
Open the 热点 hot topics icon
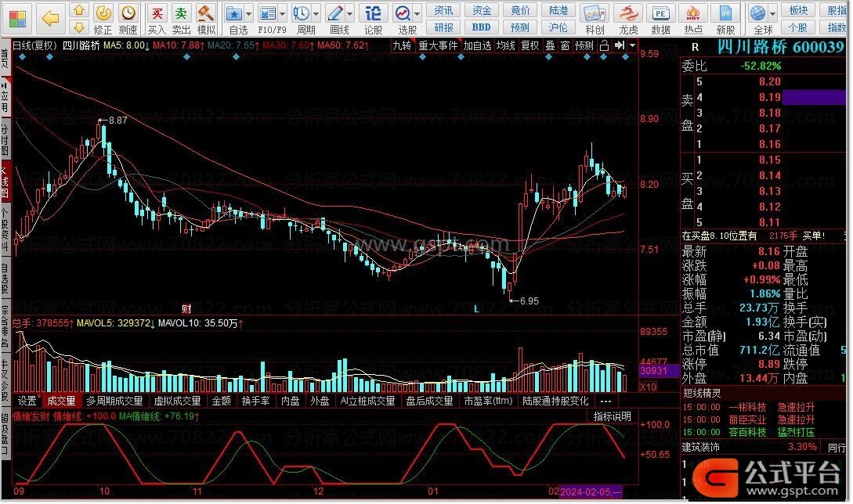pos(693,19)
